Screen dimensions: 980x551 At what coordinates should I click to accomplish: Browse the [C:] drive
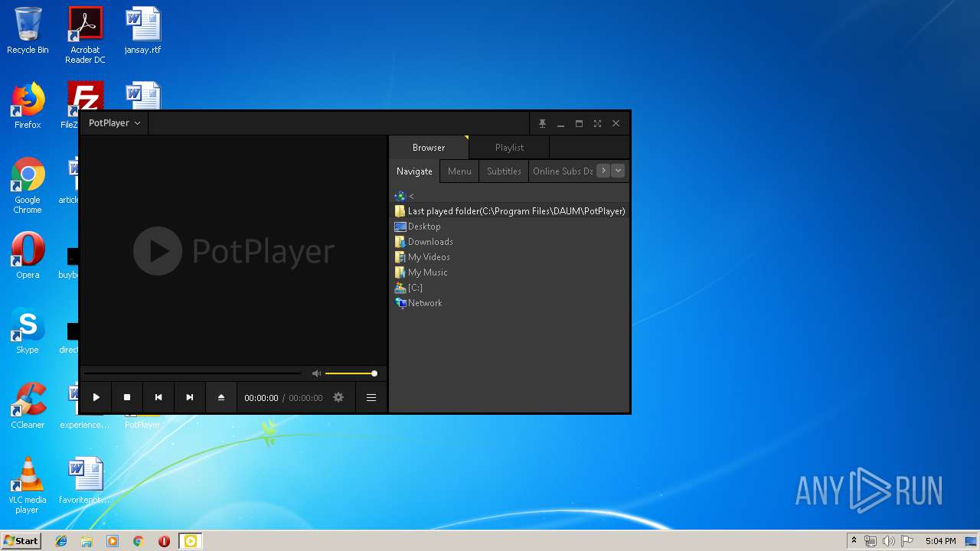click(x=510, y=288)
